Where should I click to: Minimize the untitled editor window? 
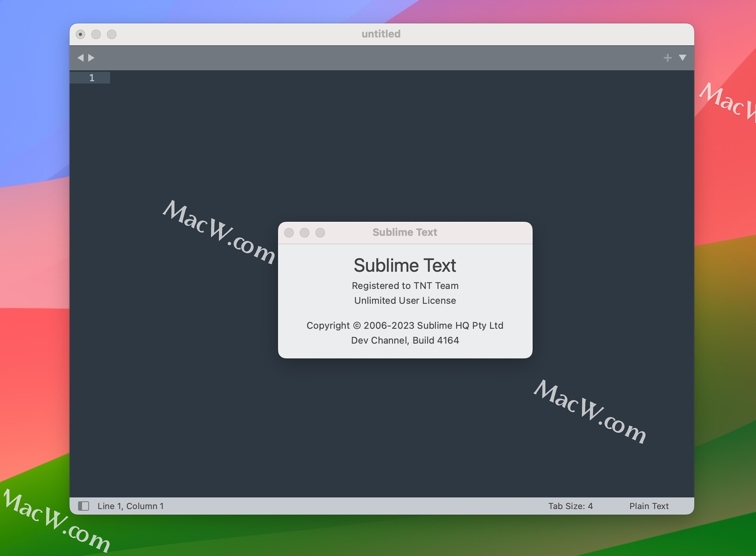(x=96, y=34)
